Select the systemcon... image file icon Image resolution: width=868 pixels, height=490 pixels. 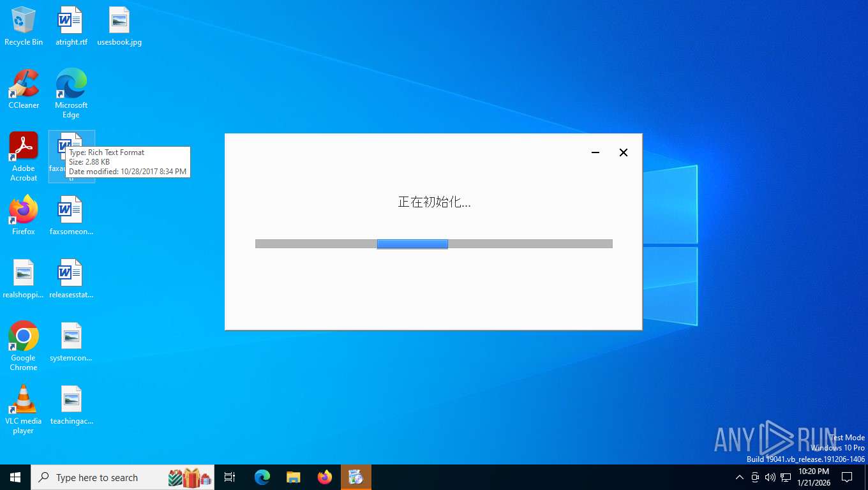tap(71, 342)
